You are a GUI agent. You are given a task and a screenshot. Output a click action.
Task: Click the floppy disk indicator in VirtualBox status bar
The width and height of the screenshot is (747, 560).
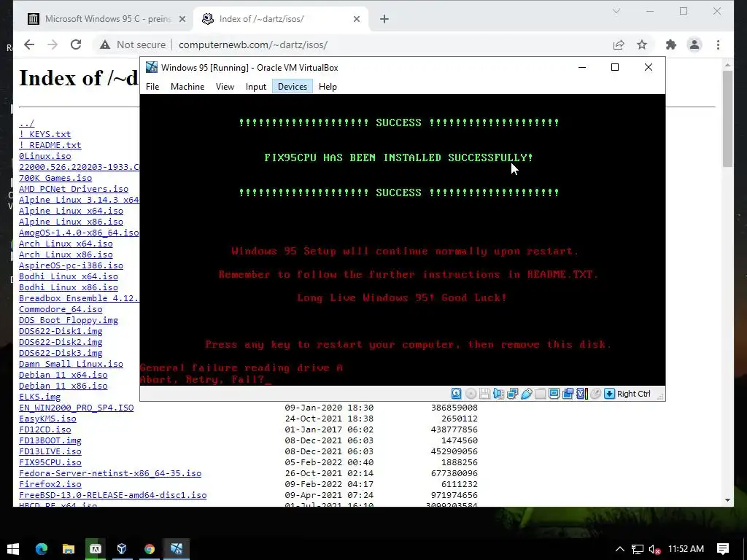point(485,393)
